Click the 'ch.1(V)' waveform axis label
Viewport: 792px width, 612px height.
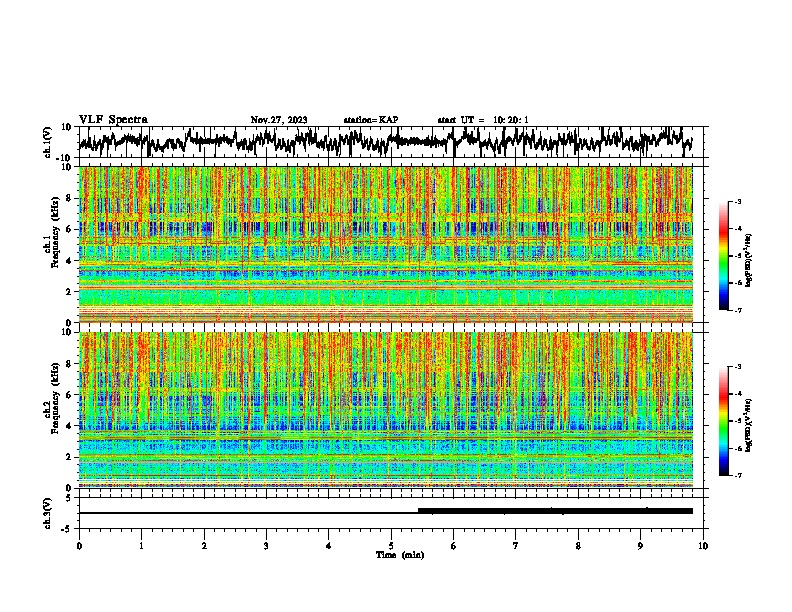(48, 142)
